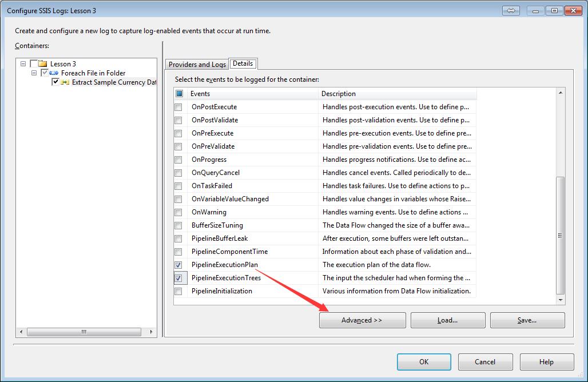Close the Configure SSIS Logs dialog
Screen dimensions: 588x382
tap(573, 10)
